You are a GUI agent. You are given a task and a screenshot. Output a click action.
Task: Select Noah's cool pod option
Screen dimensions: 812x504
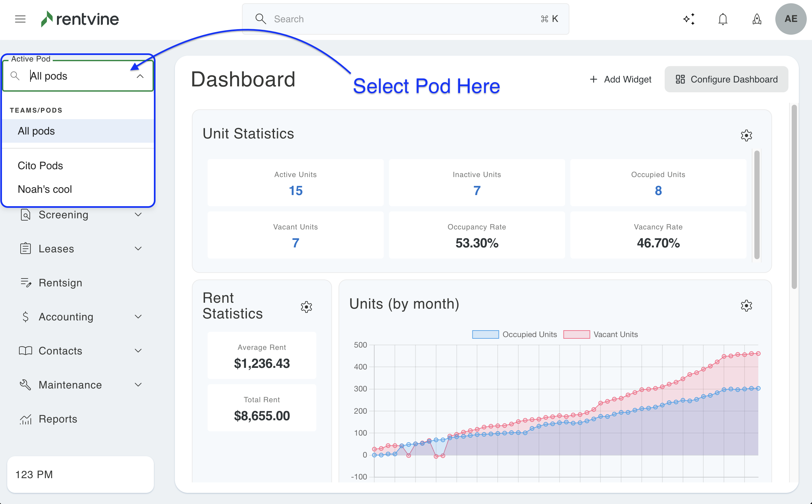(x=45, y=189)
